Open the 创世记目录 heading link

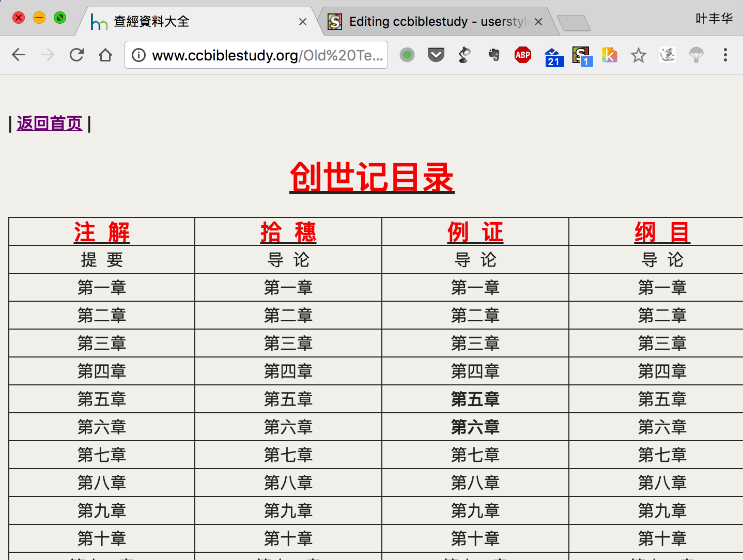[x=371, y=177]
